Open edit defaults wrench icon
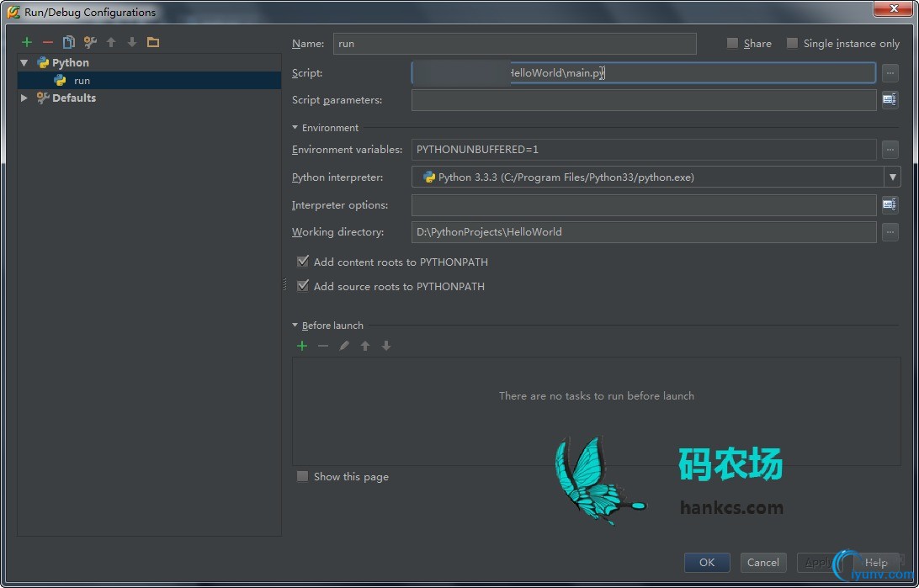Viewport: 919px width, 588px height. tap(90, 42)
